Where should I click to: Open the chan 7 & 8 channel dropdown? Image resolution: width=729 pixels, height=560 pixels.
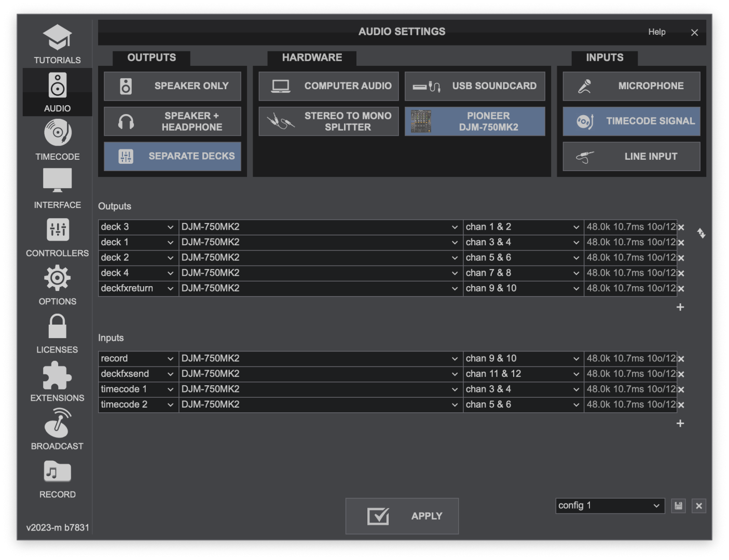pos(523,273)
